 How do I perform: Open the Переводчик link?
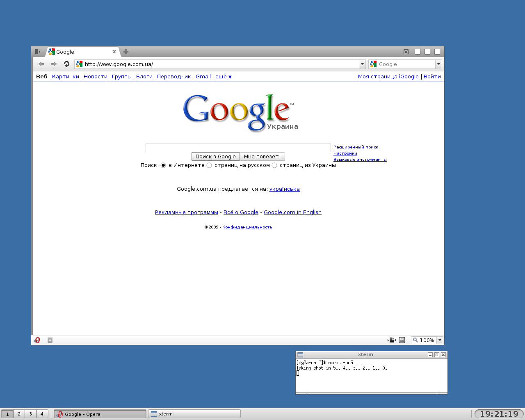click(x=174, y=77)
